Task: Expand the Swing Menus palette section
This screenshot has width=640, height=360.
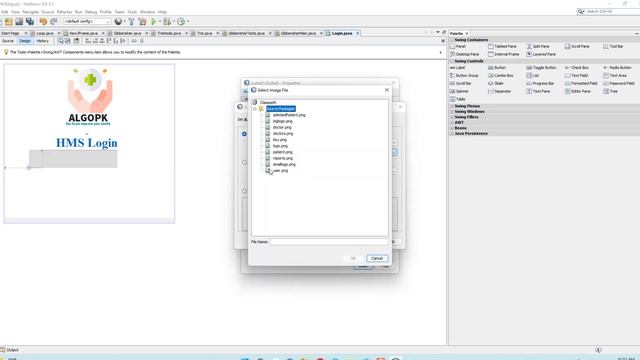Action: 452,106
